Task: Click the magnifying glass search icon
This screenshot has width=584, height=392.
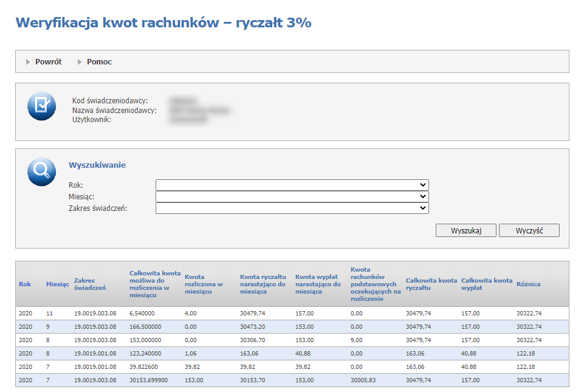Action: click(x=41, y=171)
